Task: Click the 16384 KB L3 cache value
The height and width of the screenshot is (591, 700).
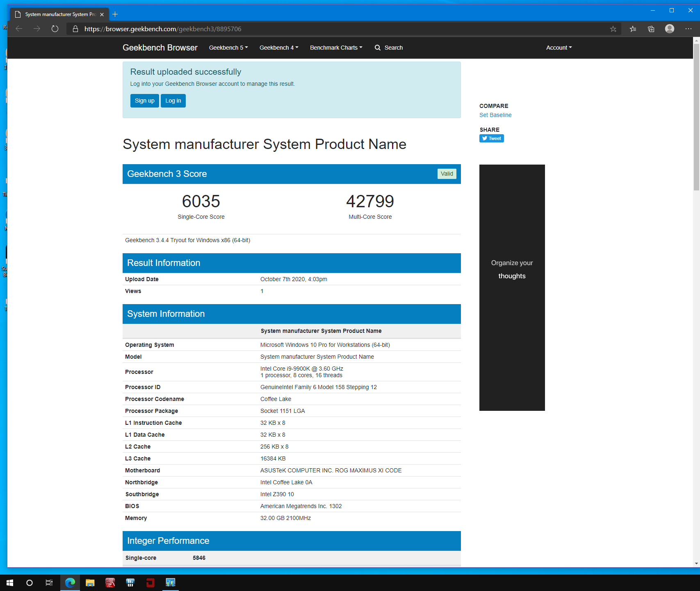Action: (273, 458)
